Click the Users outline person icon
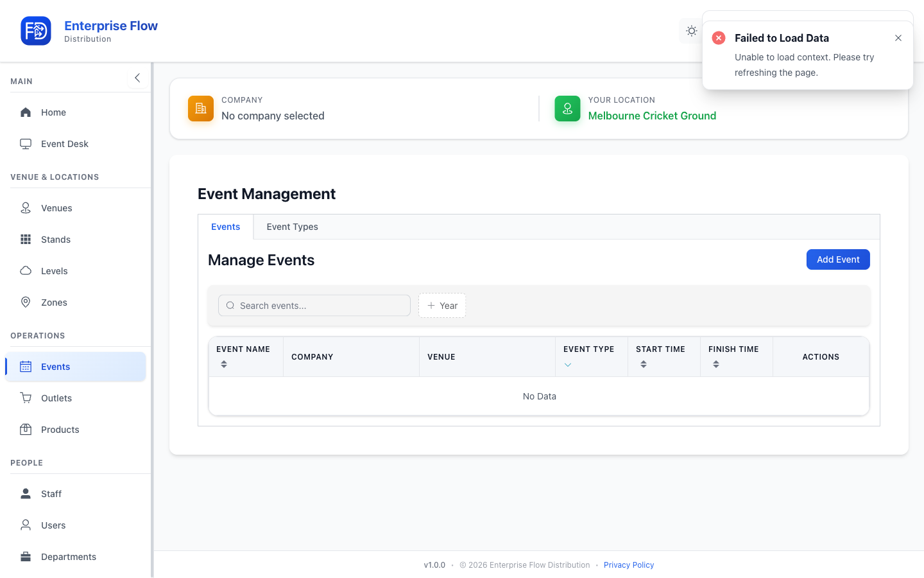Viewport: 924px width, 578px height. click(x=26, y=525)
